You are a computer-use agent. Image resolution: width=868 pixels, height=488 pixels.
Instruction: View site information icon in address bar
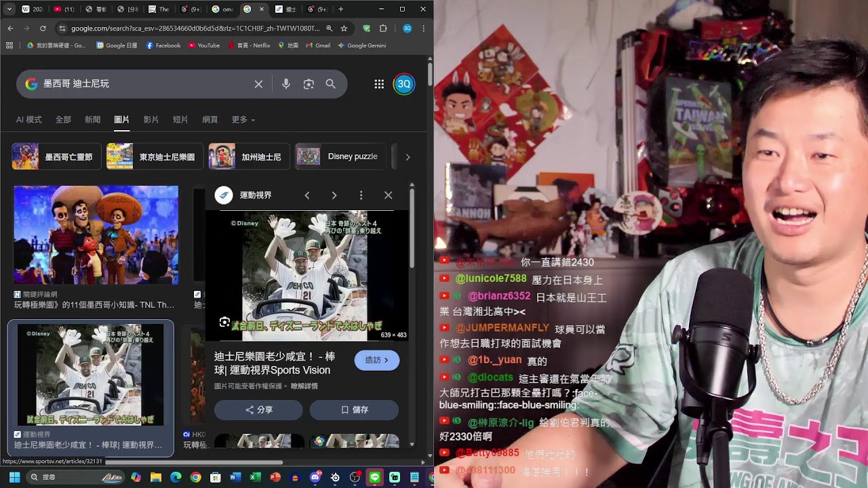coord(62,28)
